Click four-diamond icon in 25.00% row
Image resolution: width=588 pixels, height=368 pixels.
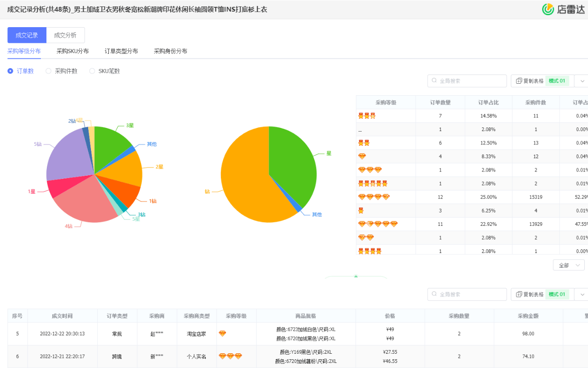374,197
